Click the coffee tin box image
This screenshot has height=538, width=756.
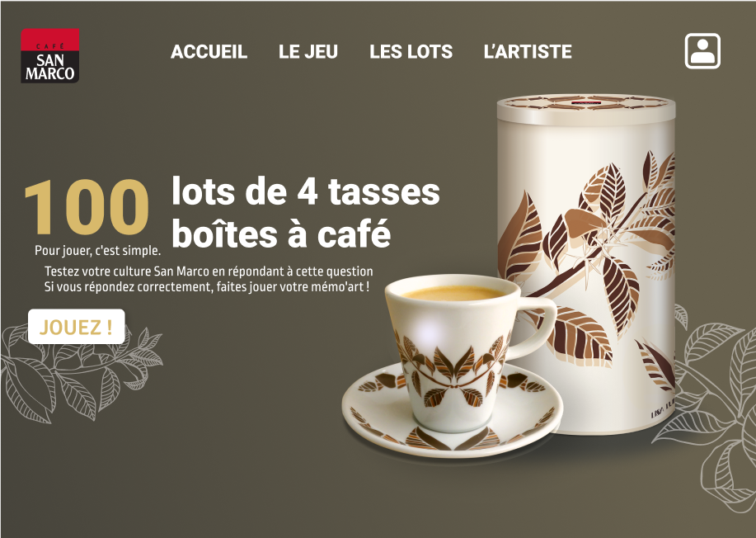point(586,264)
